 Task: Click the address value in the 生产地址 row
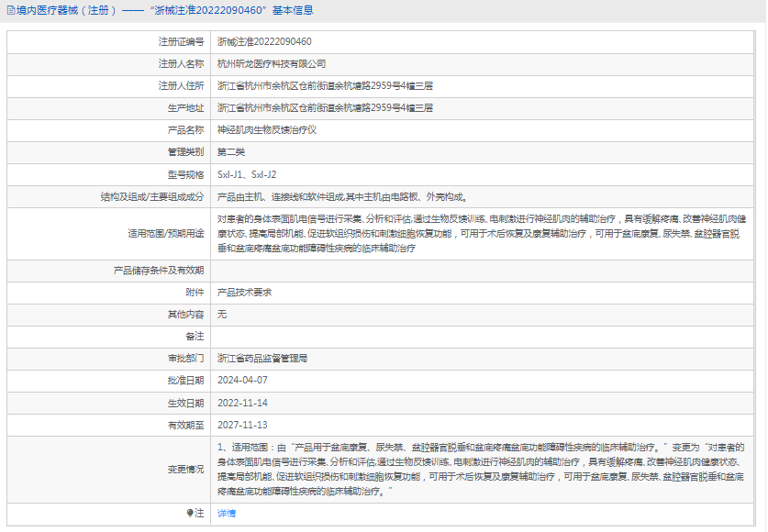tap(325, 108)
